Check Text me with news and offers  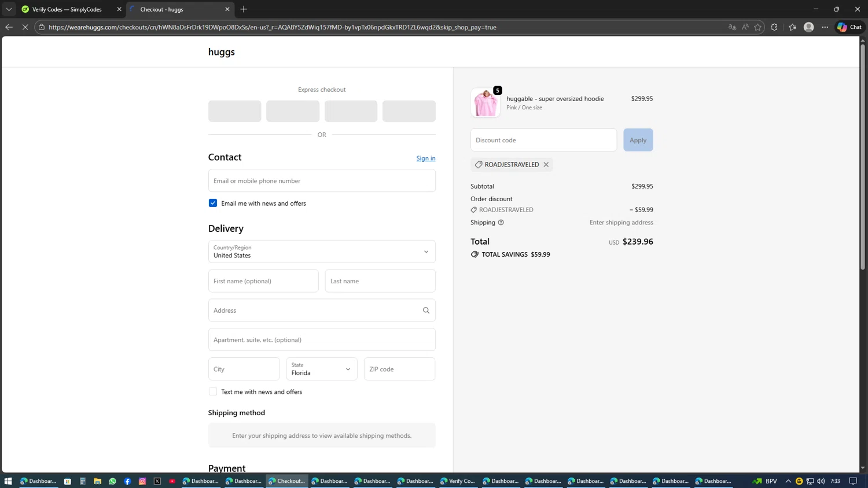click(213, 391)
